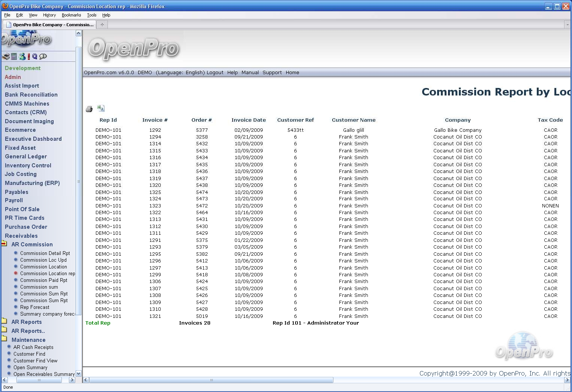572x392 pixels.
Task: Open a new browser tab
Action: [102, 25]
